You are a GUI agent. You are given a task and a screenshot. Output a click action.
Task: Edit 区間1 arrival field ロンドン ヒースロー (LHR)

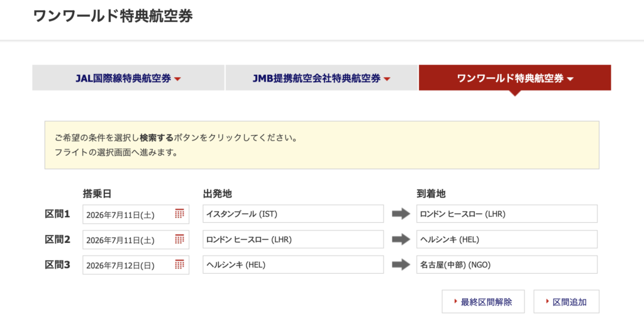(507, 214)
